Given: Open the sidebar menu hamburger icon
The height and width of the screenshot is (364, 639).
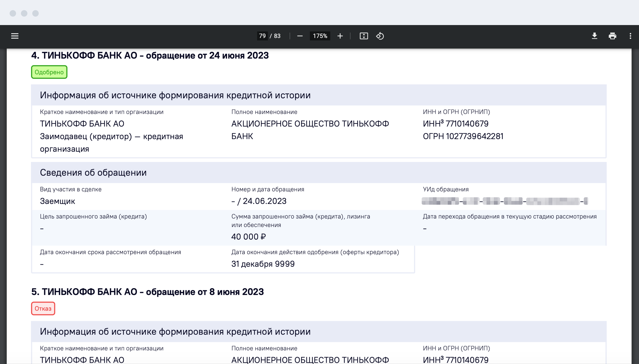Looking at the screenshot, I should point(15,36).
